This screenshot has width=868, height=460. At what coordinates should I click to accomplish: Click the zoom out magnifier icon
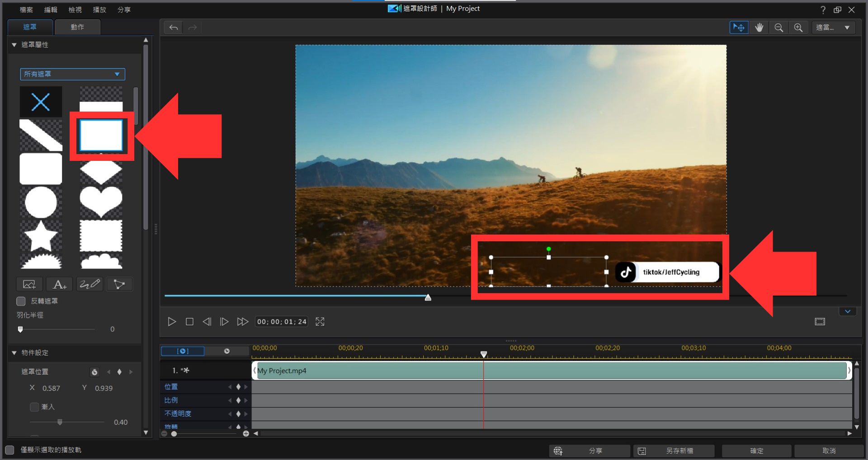pos(778,28)
